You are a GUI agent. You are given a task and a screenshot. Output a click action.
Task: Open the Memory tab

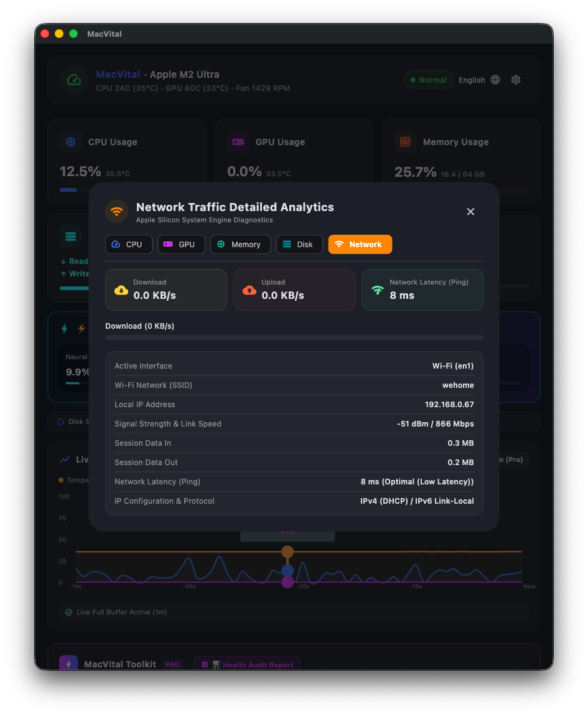pyautogui.click(x=241, y=244)
